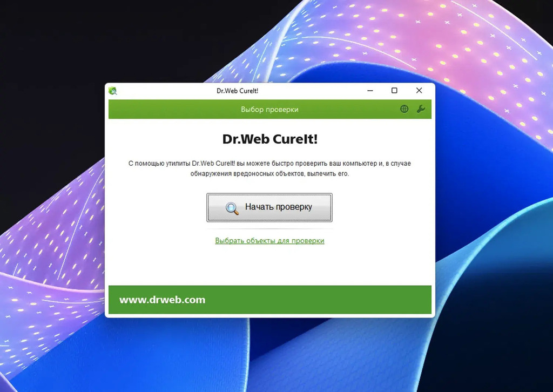Click the Выбор проверки header text
This screenshot has height=392, width=553.
(x=269, y=109)
